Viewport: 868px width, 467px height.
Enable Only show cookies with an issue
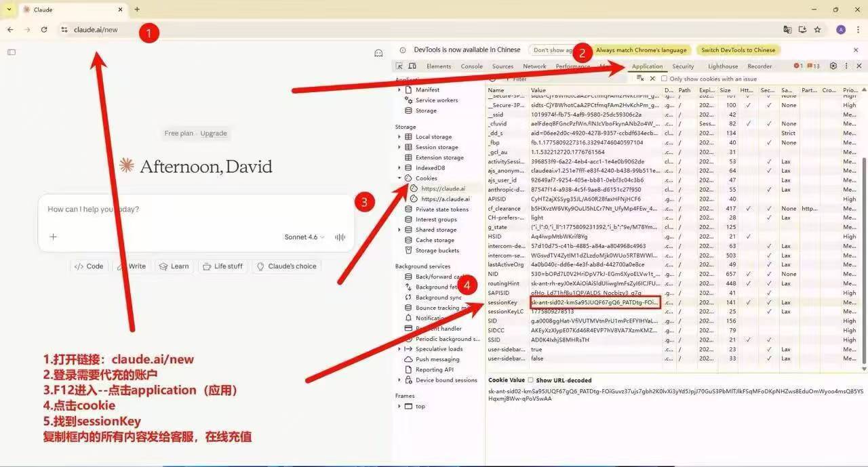click(x=665, y=79)
